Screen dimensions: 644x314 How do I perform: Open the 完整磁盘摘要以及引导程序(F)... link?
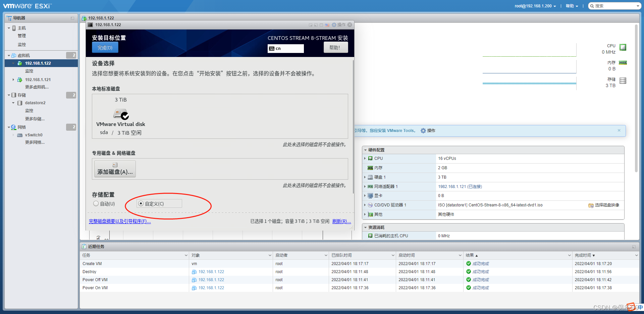coord(120,222)
